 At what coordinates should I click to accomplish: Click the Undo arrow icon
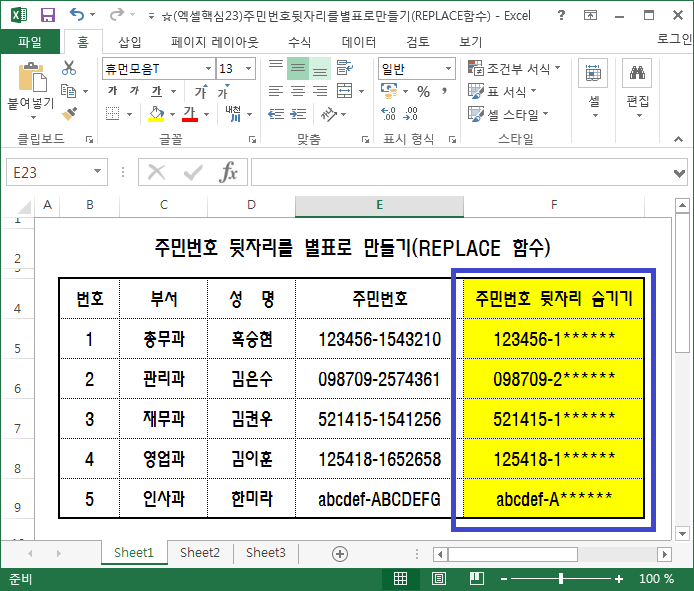pos(77,15)
